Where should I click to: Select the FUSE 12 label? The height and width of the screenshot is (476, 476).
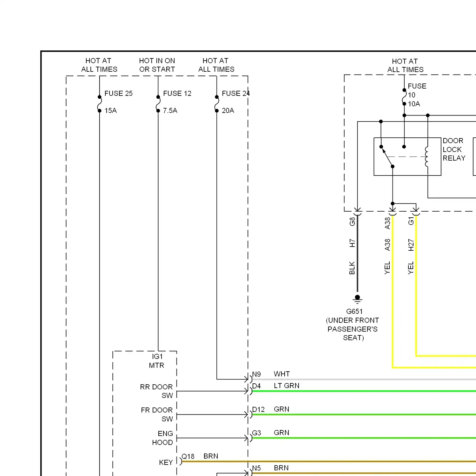177,93
